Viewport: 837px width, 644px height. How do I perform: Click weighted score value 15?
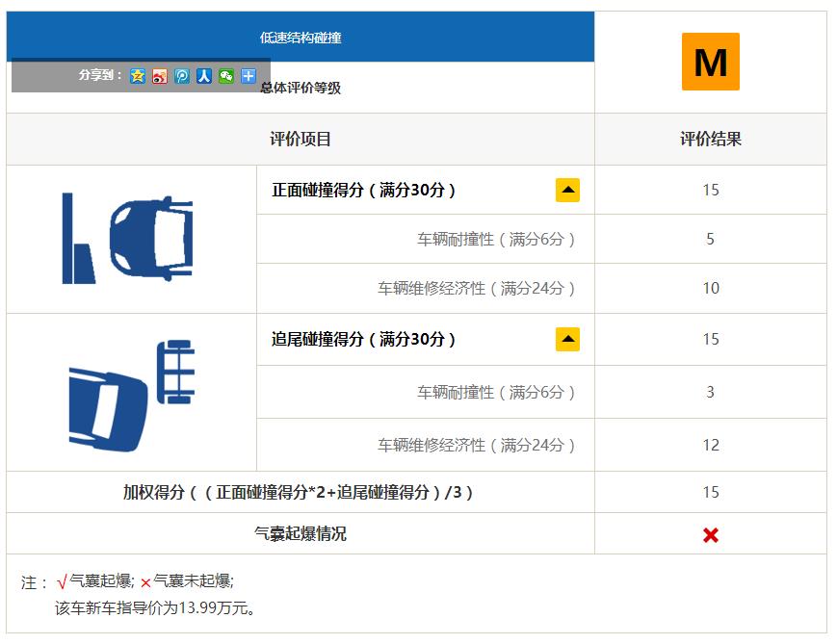point(711,492)
